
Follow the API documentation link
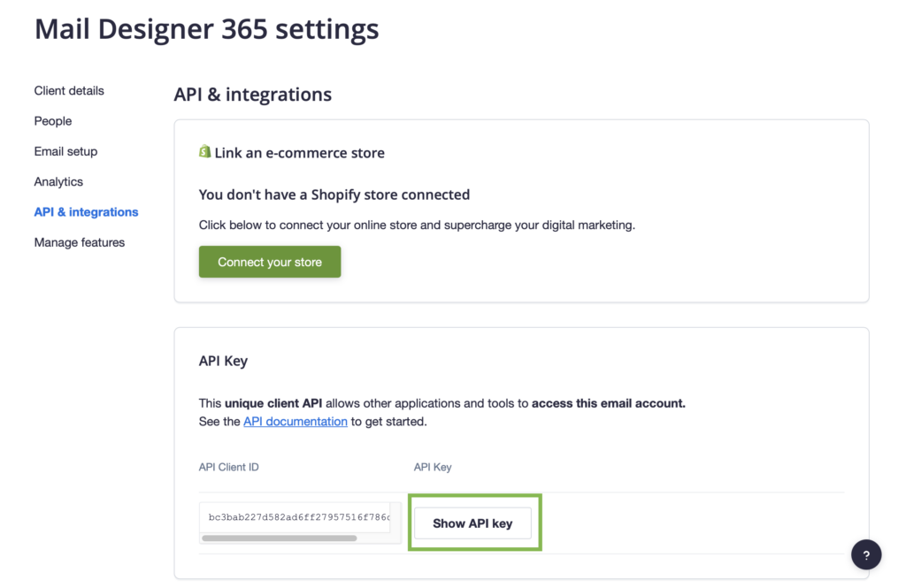[x=296, y=422]
